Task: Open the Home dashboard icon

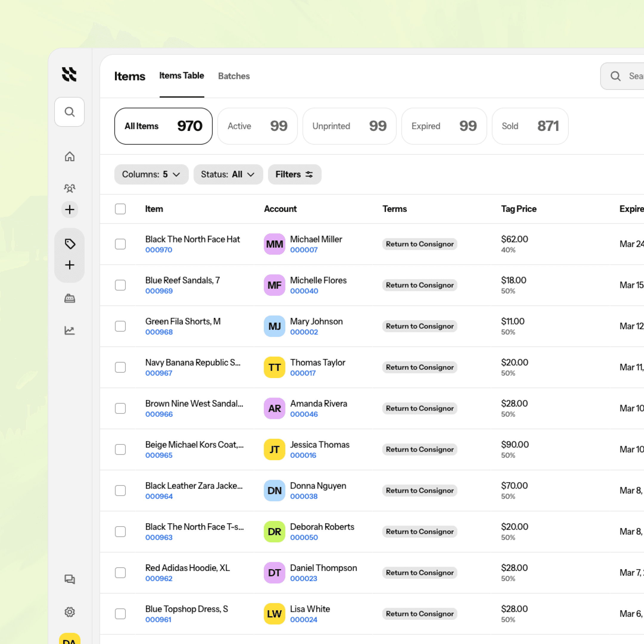Action: 70,157
